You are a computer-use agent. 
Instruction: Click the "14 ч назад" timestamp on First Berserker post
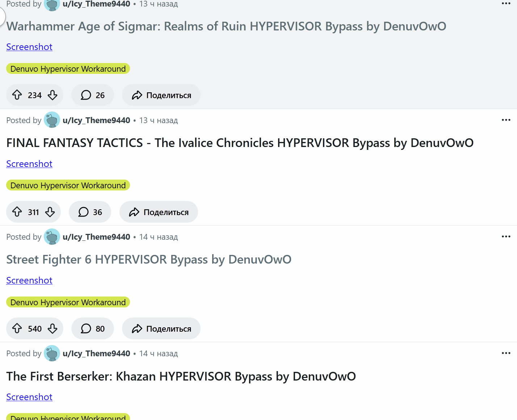click(x=159, y=353)
